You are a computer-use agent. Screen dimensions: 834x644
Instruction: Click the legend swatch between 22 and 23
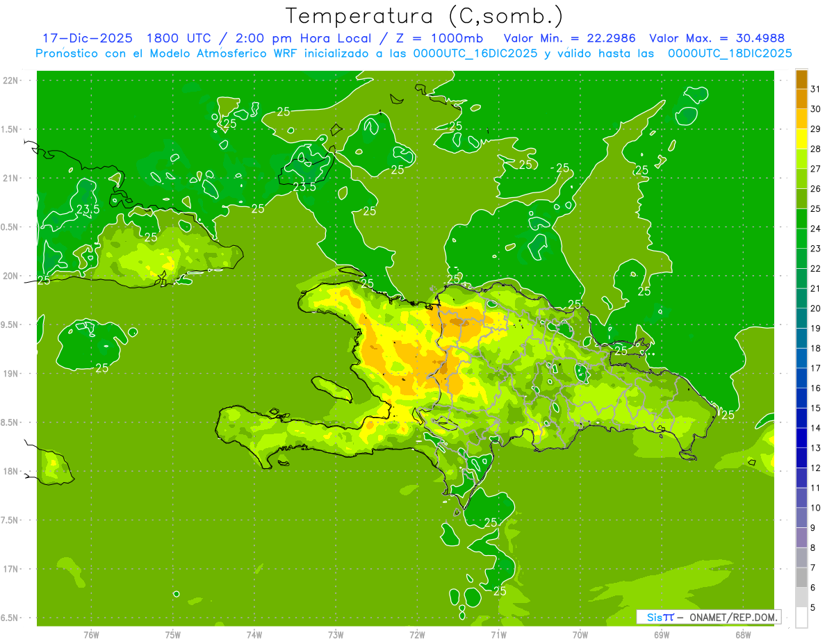(x=801, y=258)
